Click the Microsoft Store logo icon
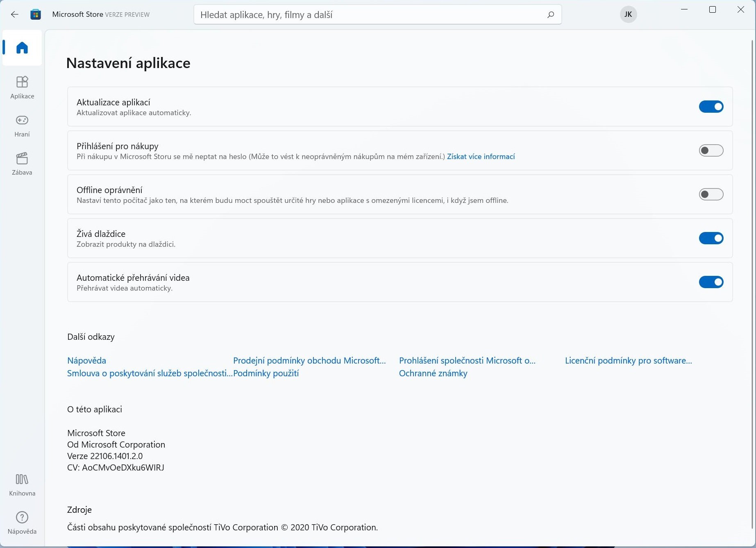 pyautogui.click(x=36, y=14)
